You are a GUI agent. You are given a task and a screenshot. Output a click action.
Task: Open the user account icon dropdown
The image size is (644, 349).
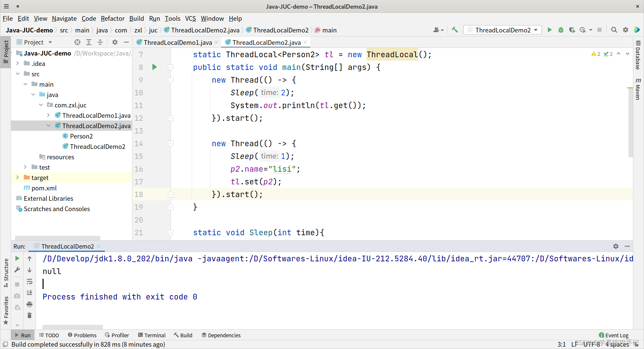[x=438, y=30]
